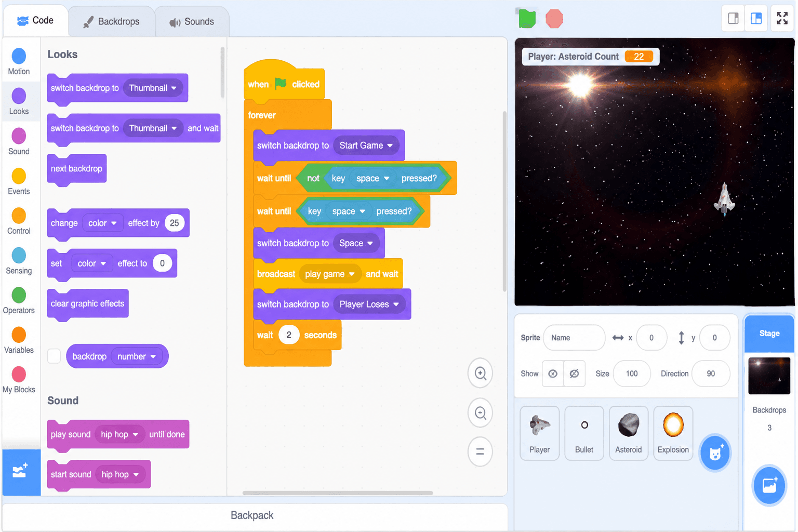Switch to the Backdrops tab
The image size is (798, 532).
point(112,21)
